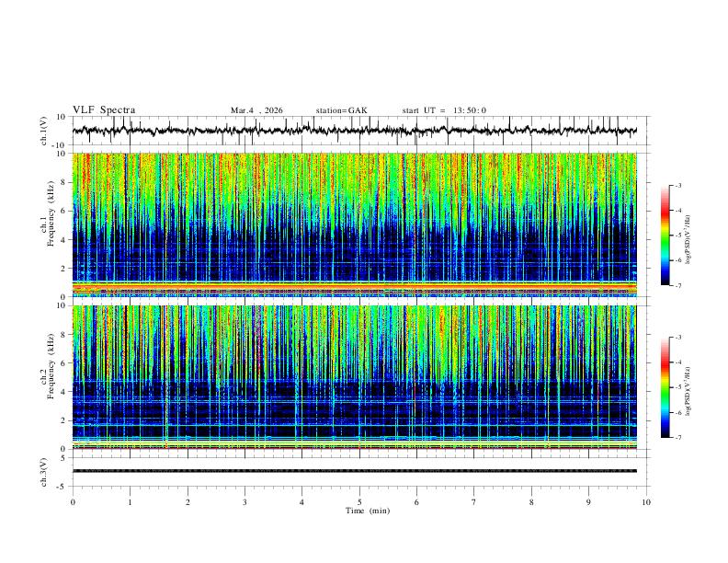
Task: Click the "VLF Spectra" plot title
Action: (104, 110)
